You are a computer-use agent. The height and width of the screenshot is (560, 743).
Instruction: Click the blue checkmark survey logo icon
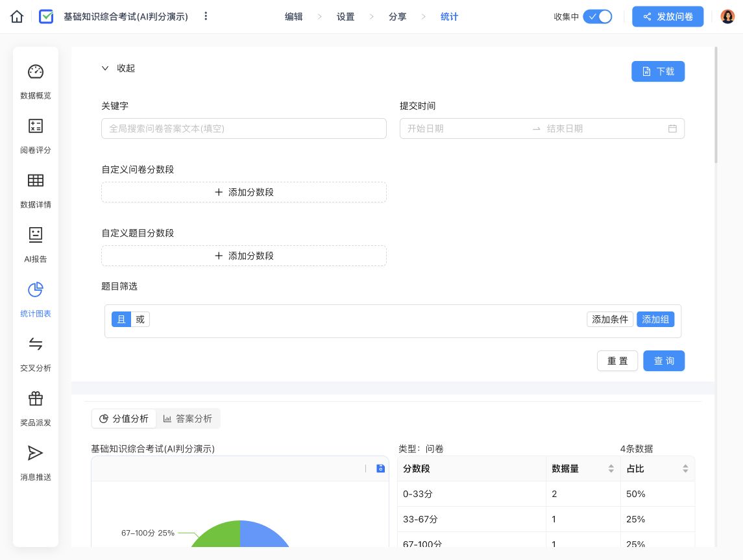click(x=46, y=17)
